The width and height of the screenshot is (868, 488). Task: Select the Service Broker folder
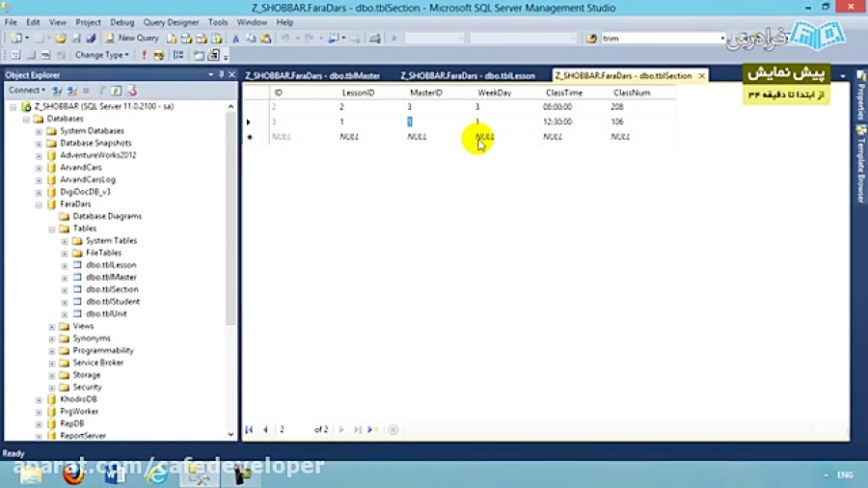click(x=98, y=363)
